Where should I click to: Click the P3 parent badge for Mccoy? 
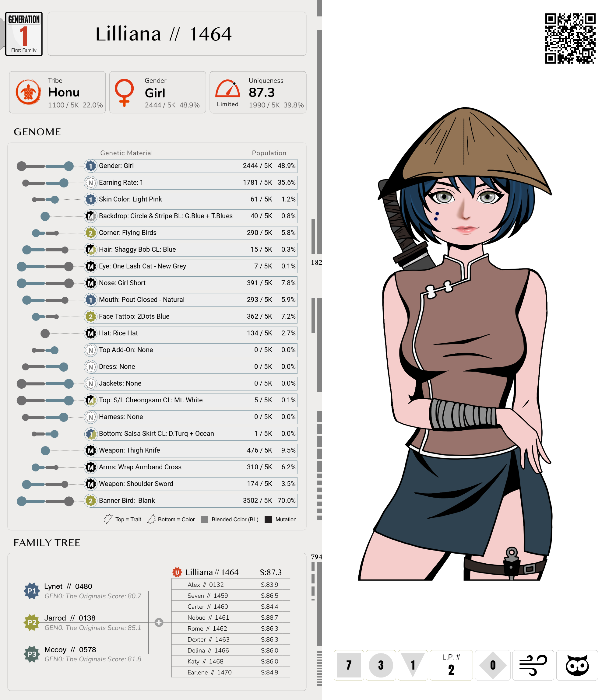coord(32,654)
